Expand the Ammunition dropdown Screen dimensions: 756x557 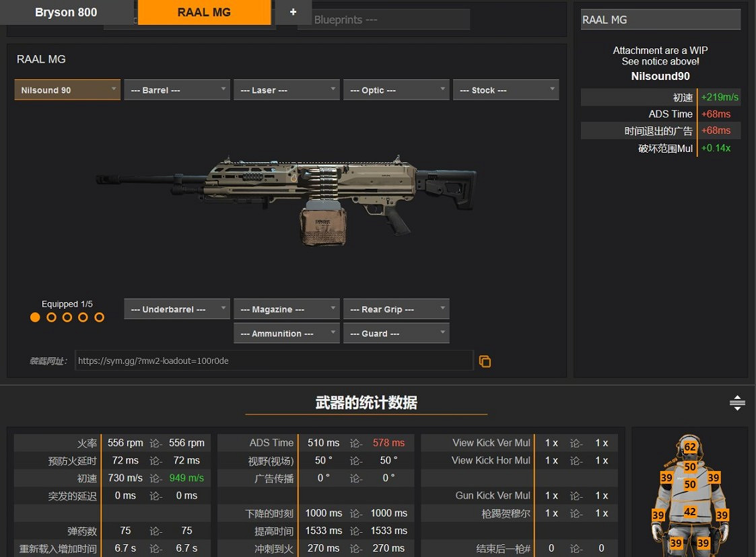[286, 334]
